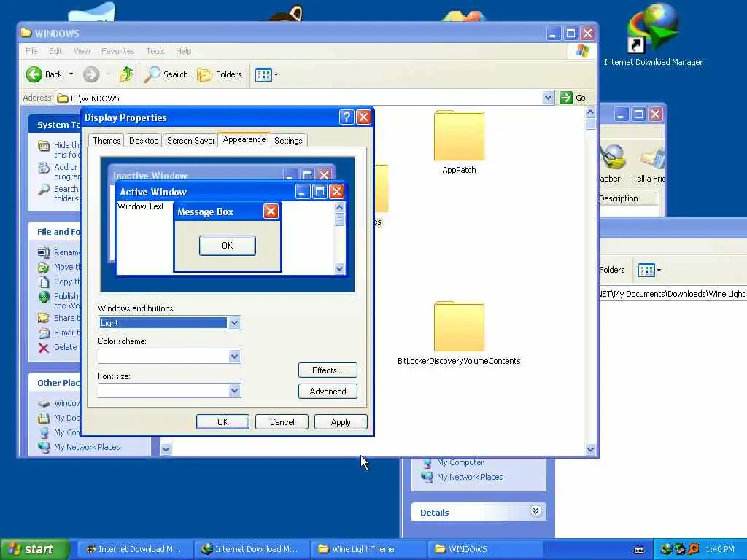Open the Tools menu
The width and height of the screenshot is (747, 560).
(155, 51)
